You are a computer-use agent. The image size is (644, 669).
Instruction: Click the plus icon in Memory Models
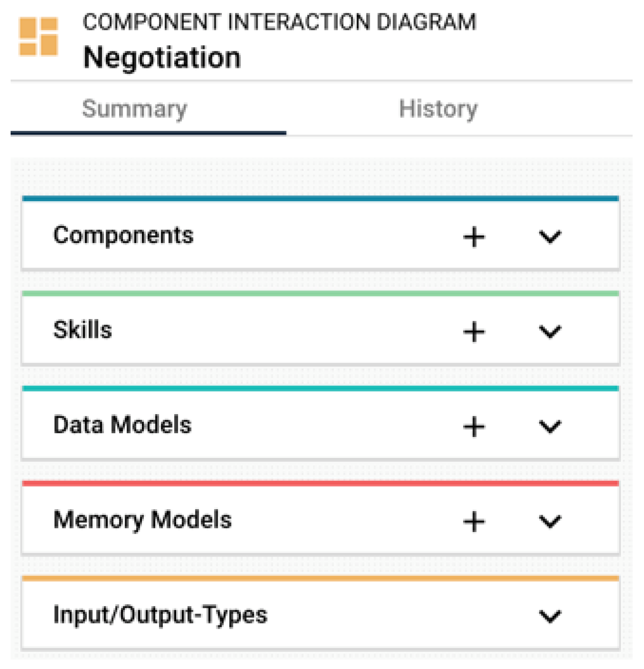coord(474,521)
